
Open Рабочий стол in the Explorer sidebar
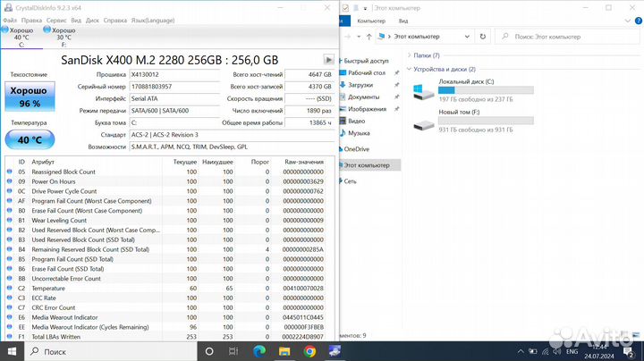coord(367,72)
